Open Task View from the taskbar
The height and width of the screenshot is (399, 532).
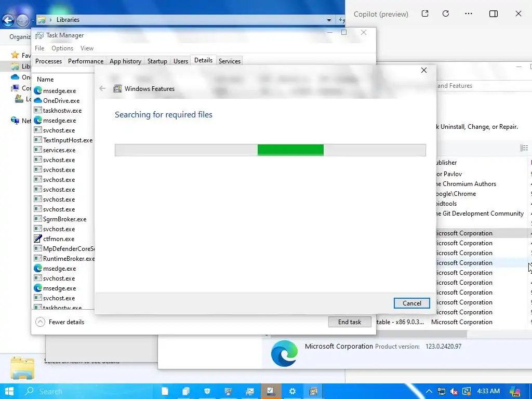(x=186, y=391)
